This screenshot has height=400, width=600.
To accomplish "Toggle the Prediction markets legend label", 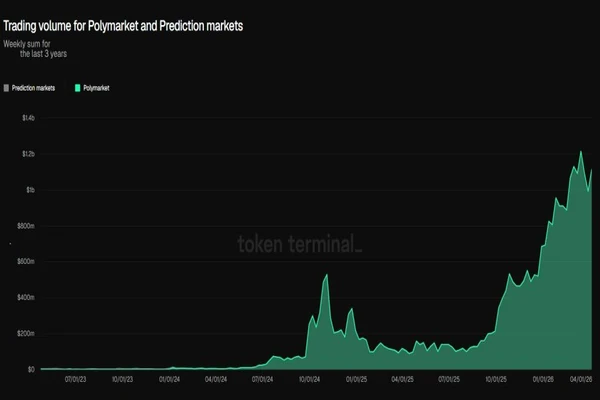I will (x=33, y=88).
